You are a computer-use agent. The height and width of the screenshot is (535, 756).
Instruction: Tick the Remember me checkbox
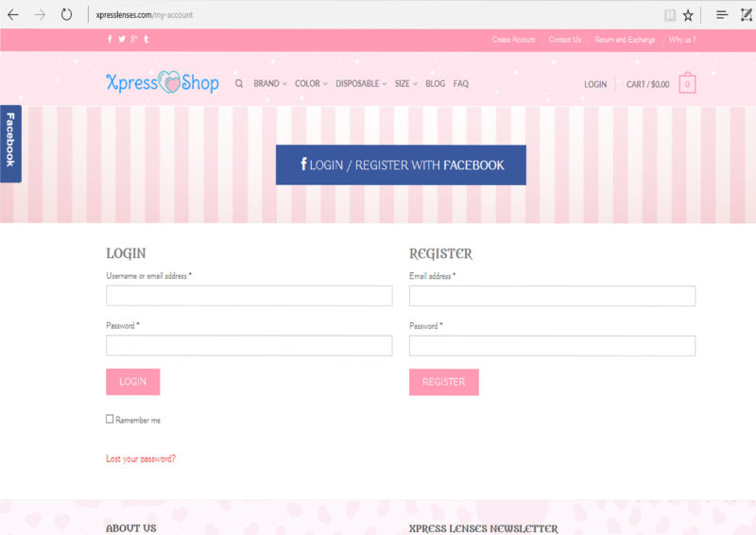click(110, 419)
